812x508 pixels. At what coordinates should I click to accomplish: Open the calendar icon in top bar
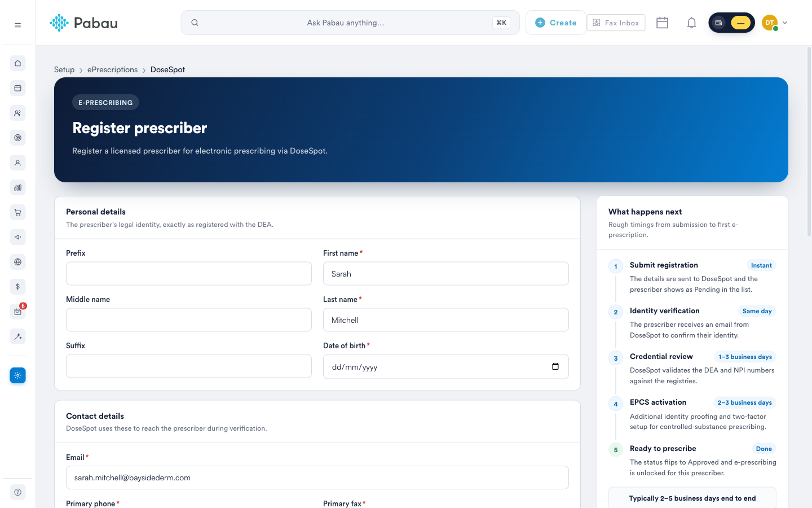pos(663,23)
